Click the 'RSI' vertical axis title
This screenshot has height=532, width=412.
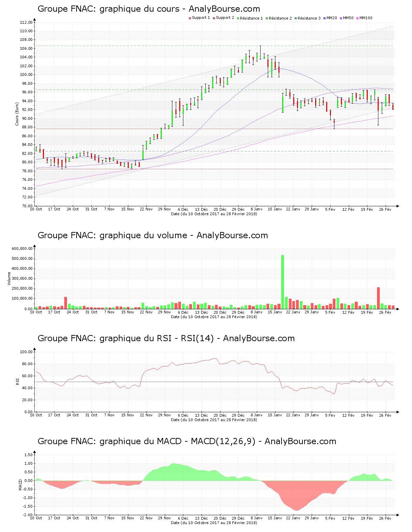click(x=17, y=382)
